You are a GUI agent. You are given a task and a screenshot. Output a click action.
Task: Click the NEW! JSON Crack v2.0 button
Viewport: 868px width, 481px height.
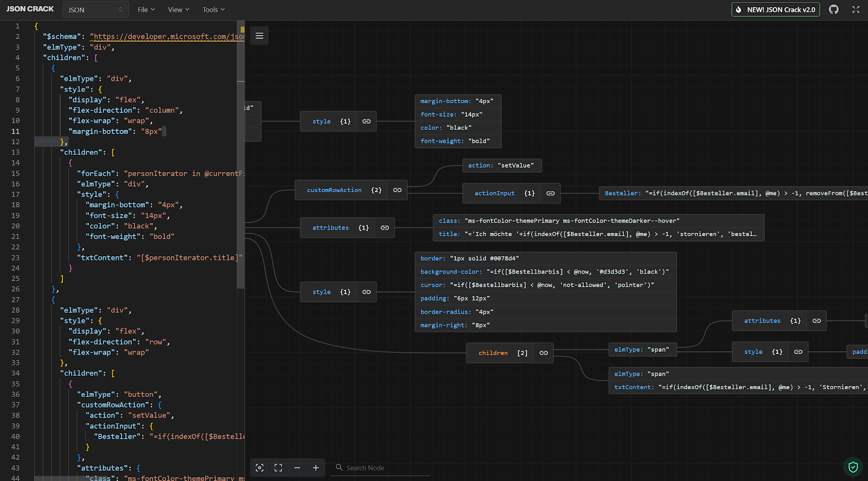point(776,10)
